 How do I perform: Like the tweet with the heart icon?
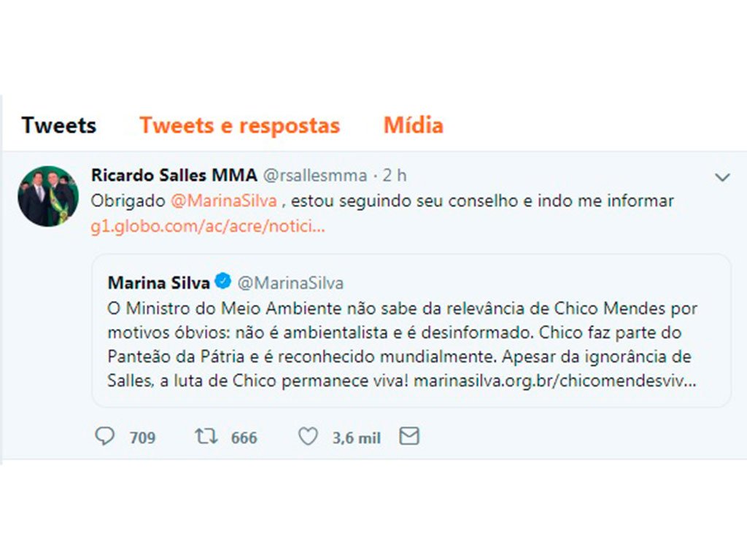point(309,436)
